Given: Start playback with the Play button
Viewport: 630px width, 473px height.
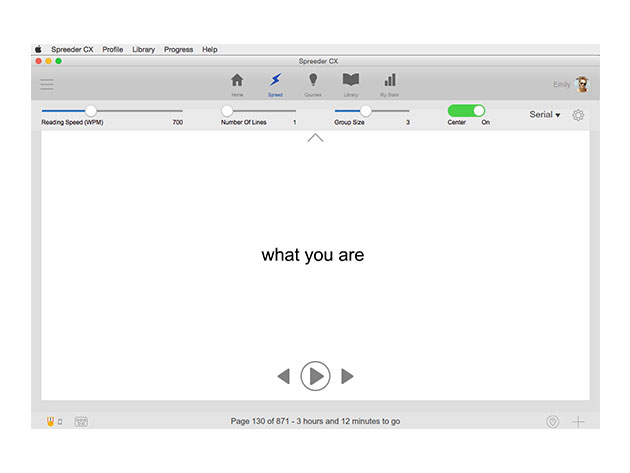Looking at the screenshot, I should point(315,376).
